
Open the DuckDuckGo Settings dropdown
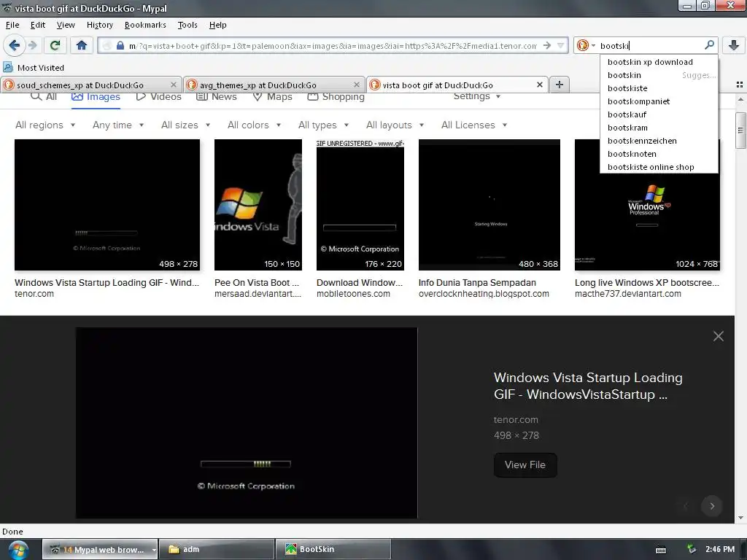(477, 96)
